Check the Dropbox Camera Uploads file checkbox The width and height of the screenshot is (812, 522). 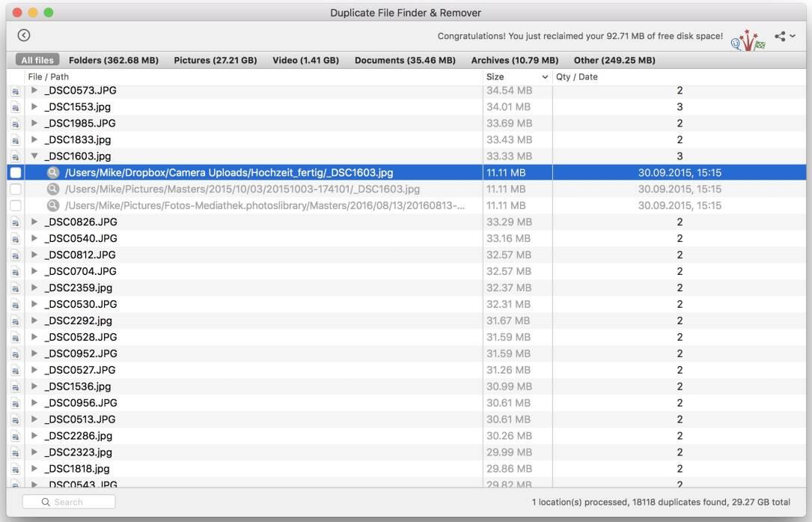tap(16, 173)
